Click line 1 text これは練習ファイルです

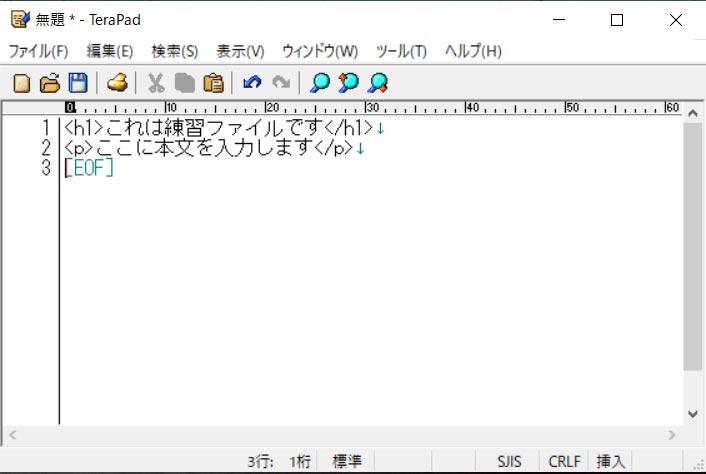[215, 128]
